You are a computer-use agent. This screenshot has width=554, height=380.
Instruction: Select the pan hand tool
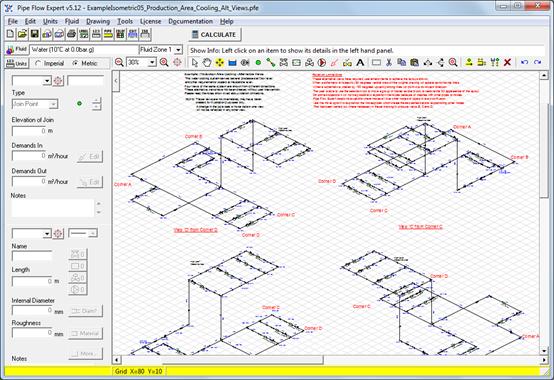click(x=207, y=63)
